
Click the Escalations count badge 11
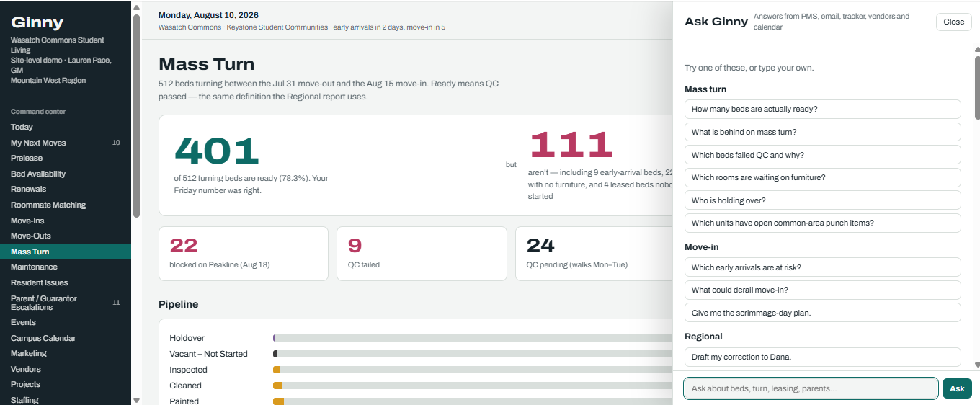tap(116, 303)
